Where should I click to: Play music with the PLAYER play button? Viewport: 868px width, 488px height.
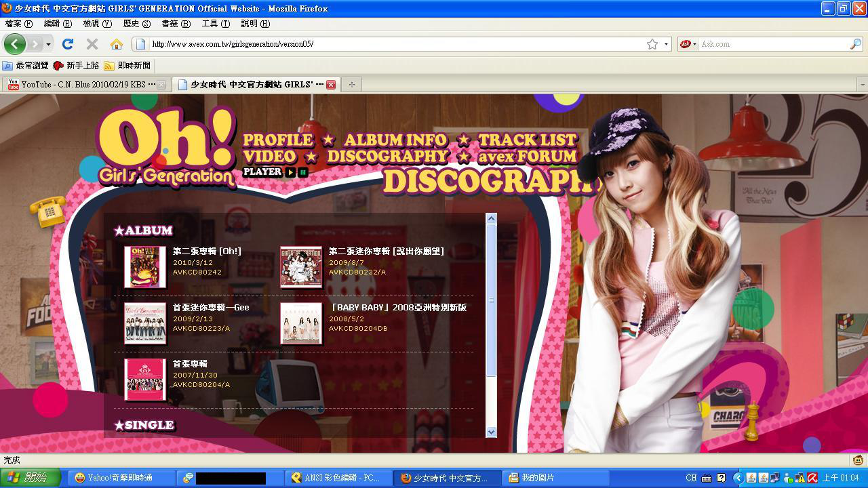pyautogui.click(x=290, y=172)
